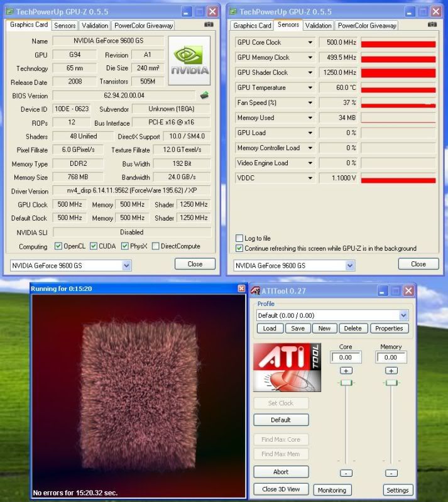This screenshot has height=502, width=448.
Task: Click Default clocks button in ATITool
Action: 281,420
